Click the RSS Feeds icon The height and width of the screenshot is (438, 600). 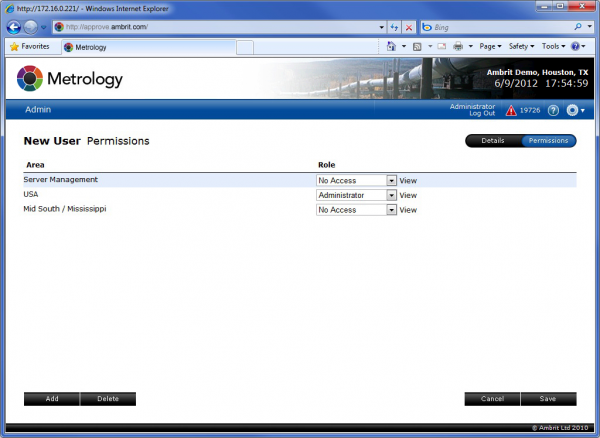[417, 47]
